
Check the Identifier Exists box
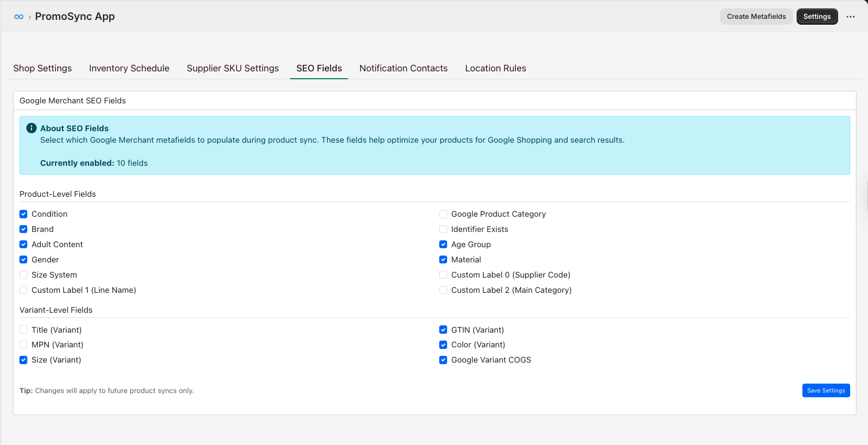point(443,229)
